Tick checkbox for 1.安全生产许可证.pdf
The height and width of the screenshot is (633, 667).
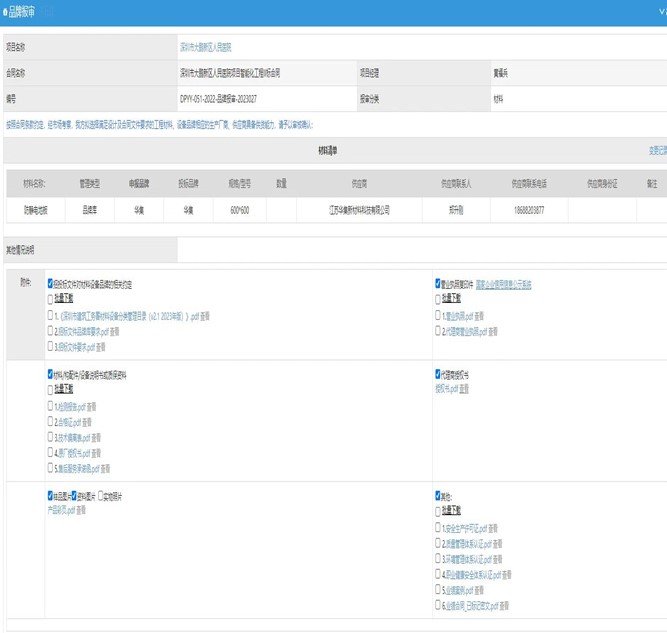[x=438, y=528]
